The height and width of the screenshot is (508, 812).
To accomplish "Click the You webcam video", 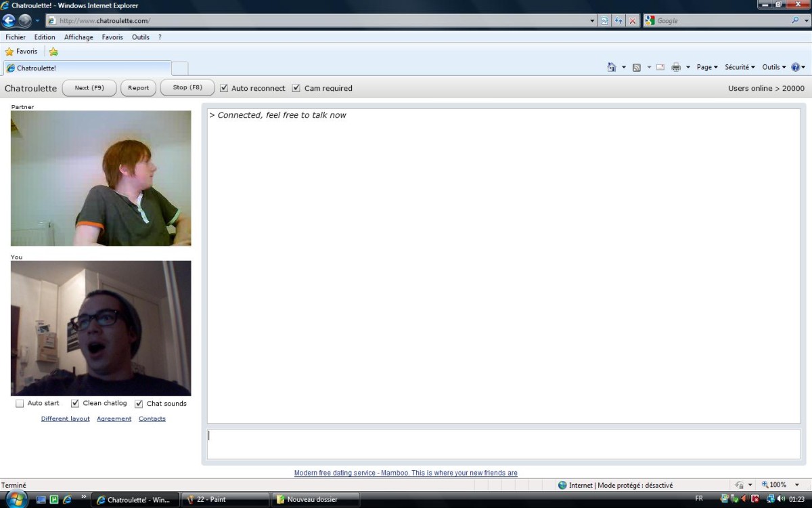I will 101,329.
